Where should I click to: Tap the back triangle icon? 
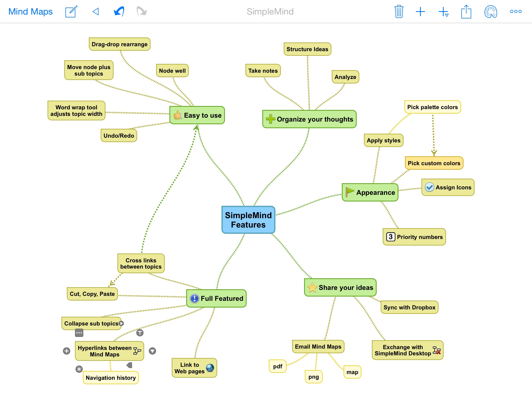coord(96,11)
